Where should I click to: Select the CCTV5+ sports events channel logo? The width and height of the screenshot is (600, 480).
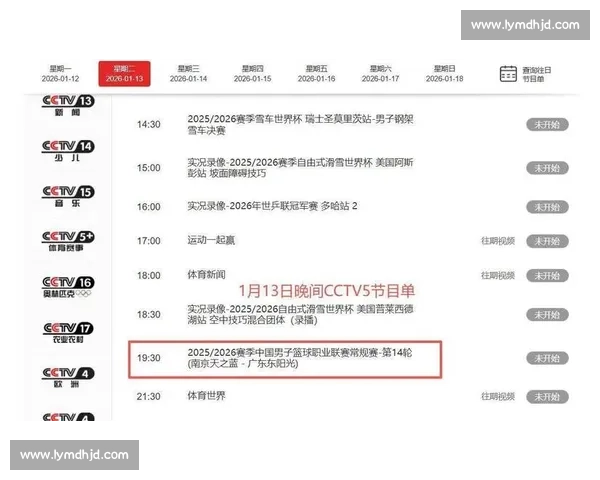pos(68,241)
